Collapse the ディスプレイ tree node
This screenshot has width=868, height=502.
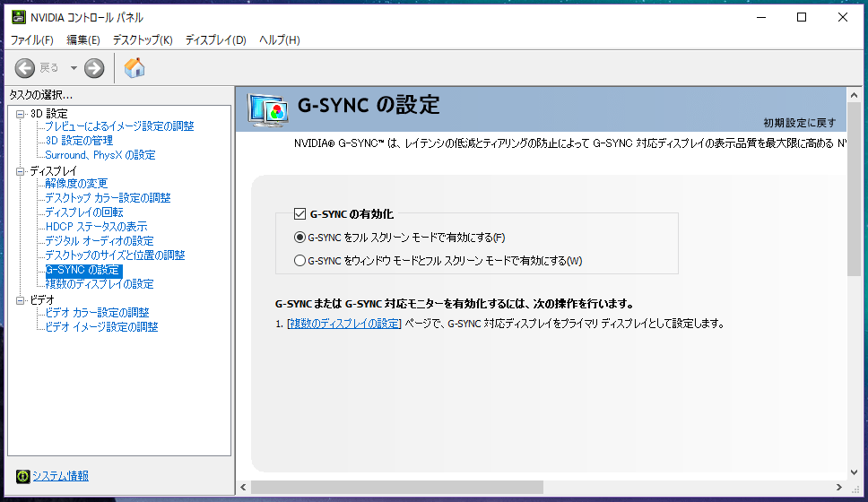[x=21, y=171]
